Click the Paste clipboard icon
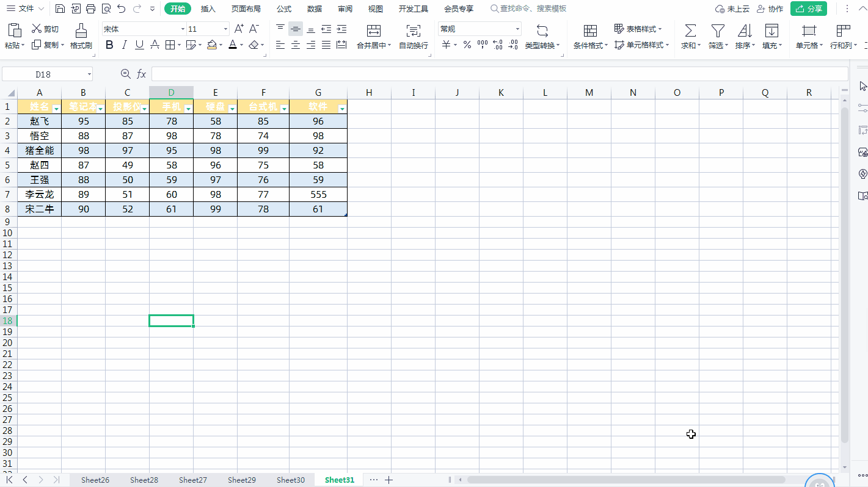The height and width of the screenshot is (487, 868). click(15, 31)
